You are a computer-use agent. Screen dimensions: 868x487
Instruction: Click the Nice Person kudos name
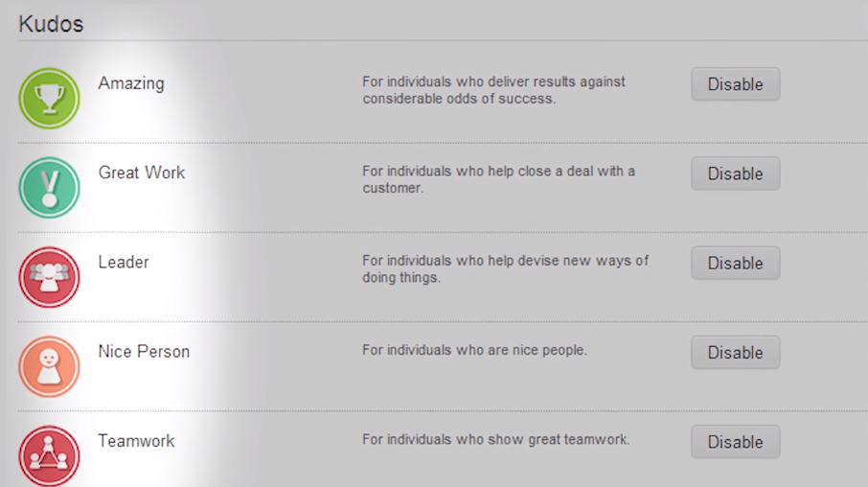(x=144, y=351)
